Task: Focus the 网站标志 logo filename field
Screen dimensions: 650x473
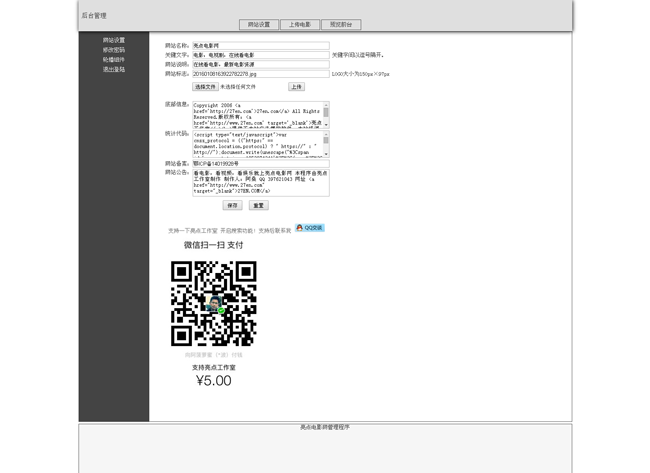Action: pyautogui.click(x=260, y=74)
